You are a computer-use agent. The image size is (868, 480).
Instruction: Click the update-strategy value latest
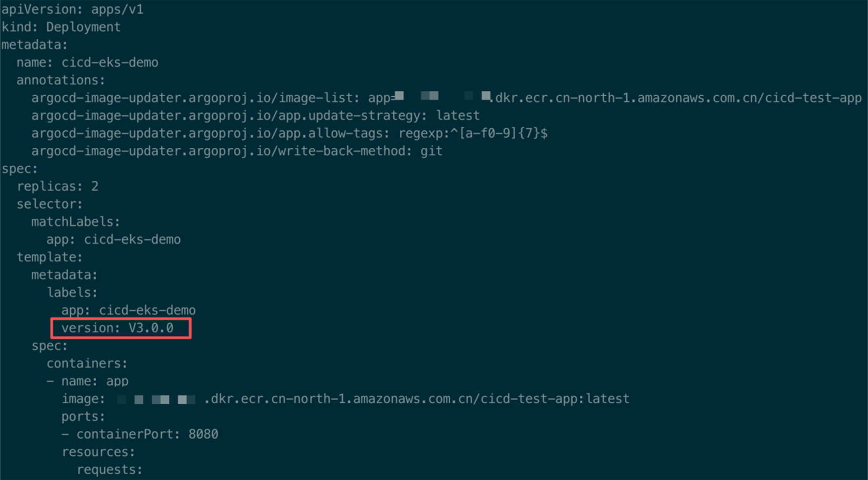tap(458, 116)
